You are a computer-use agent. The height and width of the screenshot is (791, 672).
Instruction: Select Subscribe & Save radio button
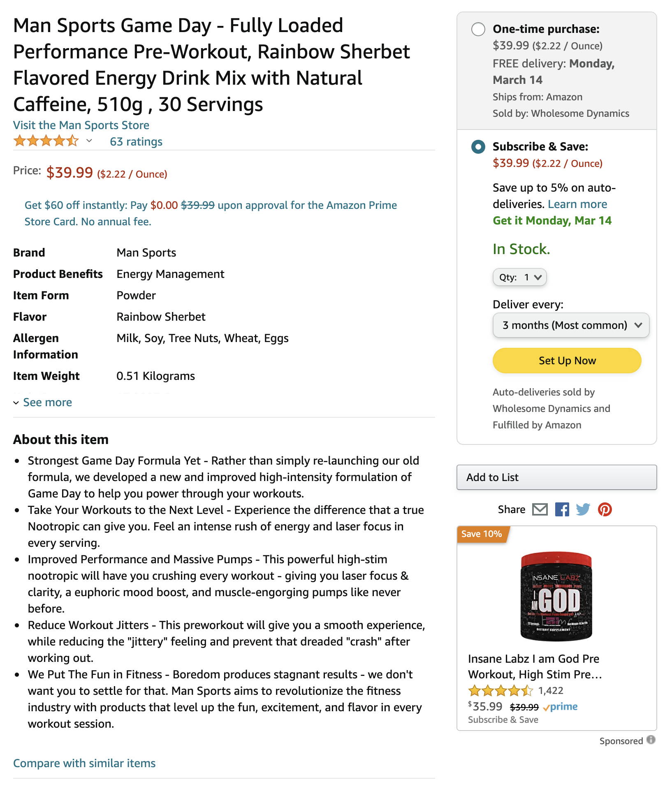(x=478, y=147)
